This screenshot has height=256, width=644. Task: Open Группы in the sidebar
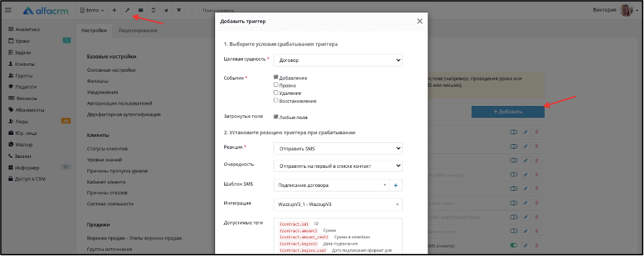(20, 76)
